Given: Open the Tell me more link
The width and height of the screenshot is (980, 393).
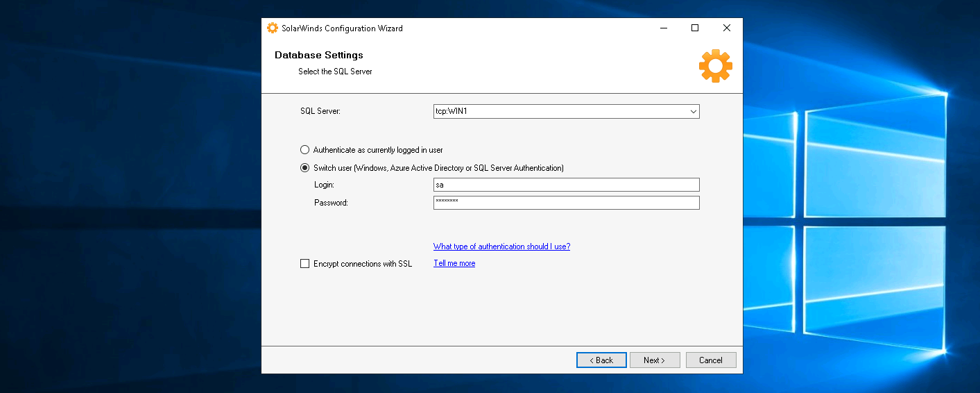Looking at the screenshot, I should click(x=454, y=264).
